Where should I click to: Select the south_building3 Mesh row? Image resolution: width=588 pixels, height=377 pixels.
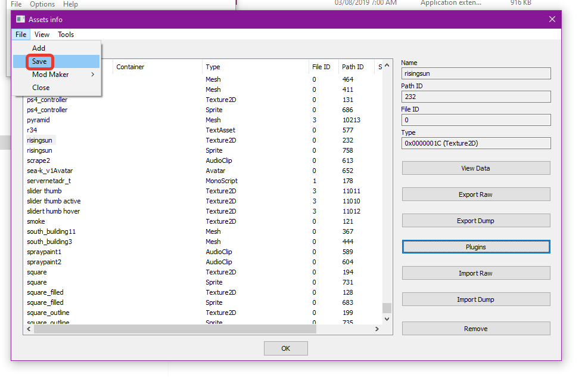[x=203, y=242]
